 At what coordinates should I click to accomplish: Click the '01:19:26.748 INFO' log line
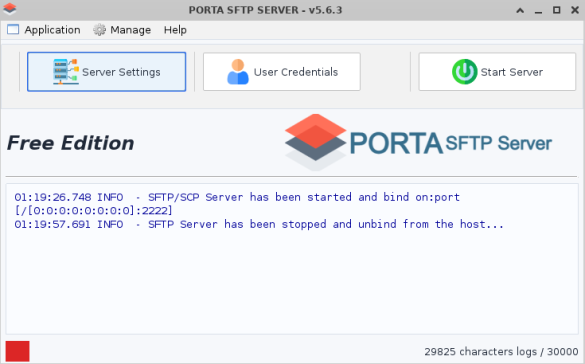click(x=237, y=197)
